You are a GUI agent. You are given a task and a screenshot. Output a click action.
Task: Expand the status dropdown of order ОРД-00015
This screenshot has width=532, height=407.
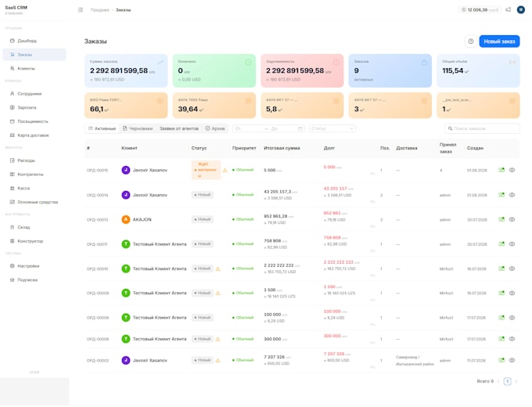tap(206, 170)
